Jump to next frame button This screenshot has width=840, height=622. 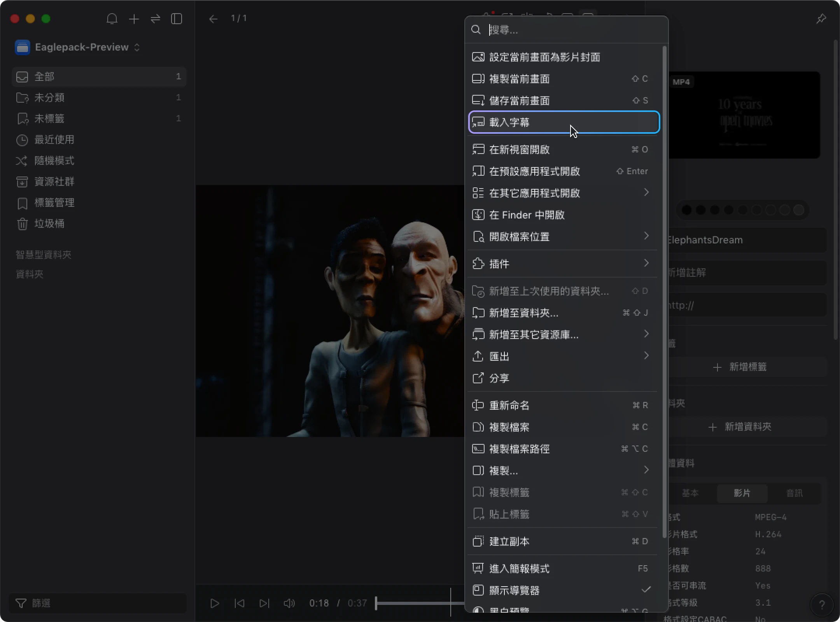pyautogui.click(x=264, y=603)
